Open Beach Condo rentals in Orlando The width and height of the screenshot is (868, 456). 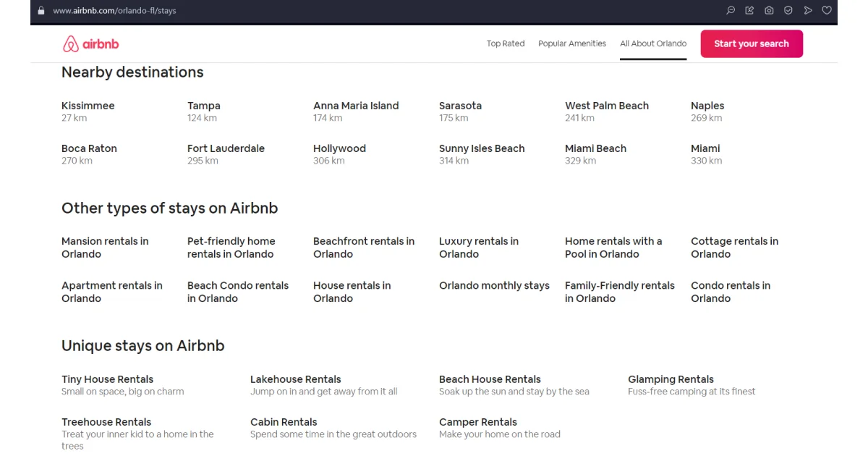tap(238, 292)
